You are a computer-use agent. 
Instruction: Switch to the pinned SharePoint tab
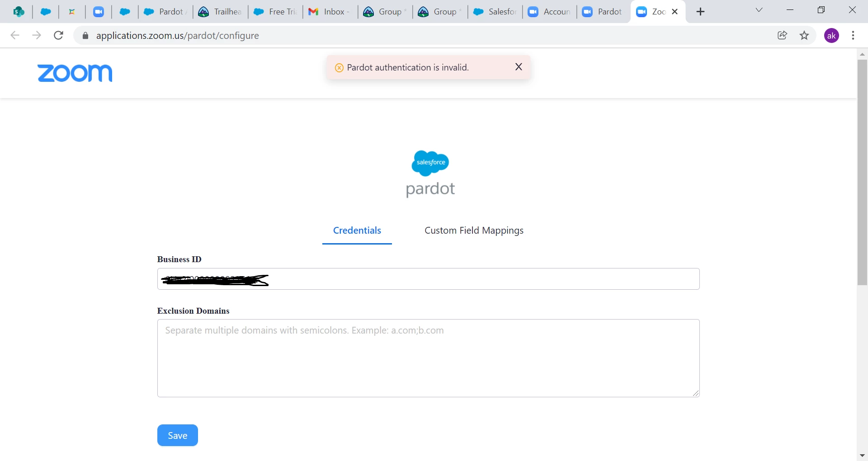click(x=19, y=12)
